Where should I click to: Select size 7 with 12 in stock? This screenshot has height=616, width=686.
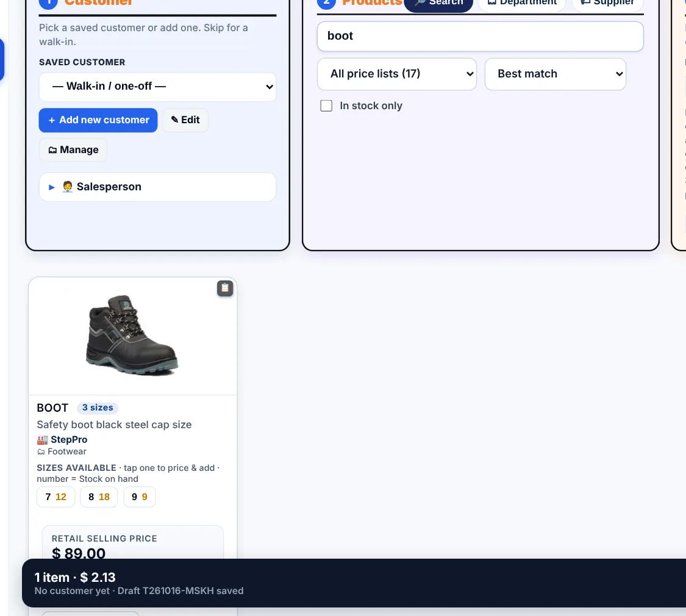click(56, 497)
